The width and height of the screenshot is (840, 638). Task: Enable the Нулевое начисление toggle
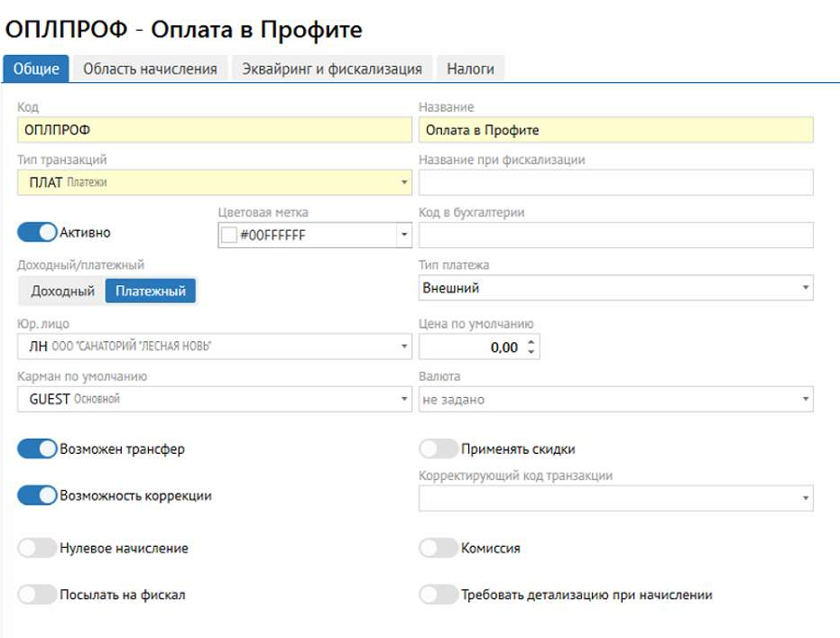tap(37, 549)
